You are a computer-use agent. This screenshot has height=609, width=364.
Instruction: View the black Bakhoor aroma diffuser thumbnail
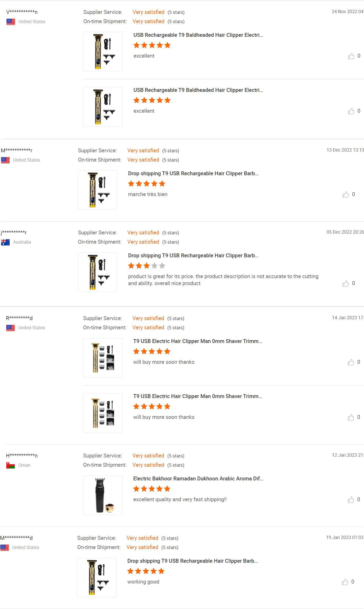click(103, 495)
